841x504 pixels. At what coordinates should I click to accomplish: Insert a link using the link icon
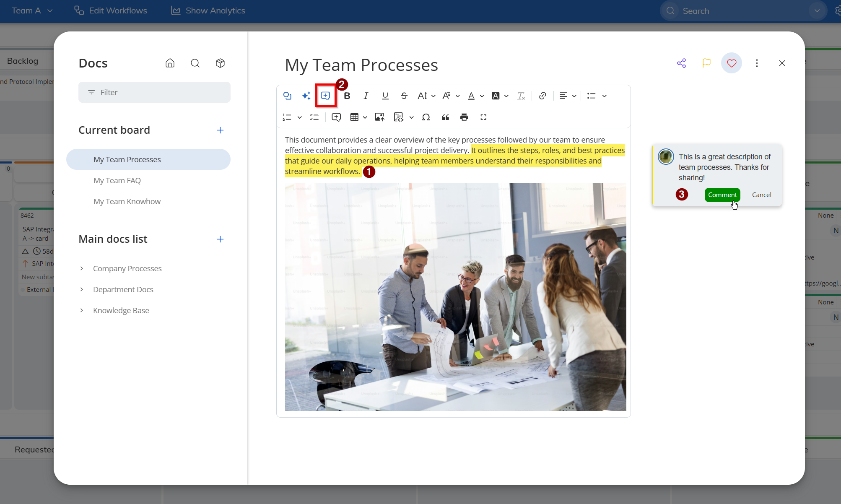point(542,96)
